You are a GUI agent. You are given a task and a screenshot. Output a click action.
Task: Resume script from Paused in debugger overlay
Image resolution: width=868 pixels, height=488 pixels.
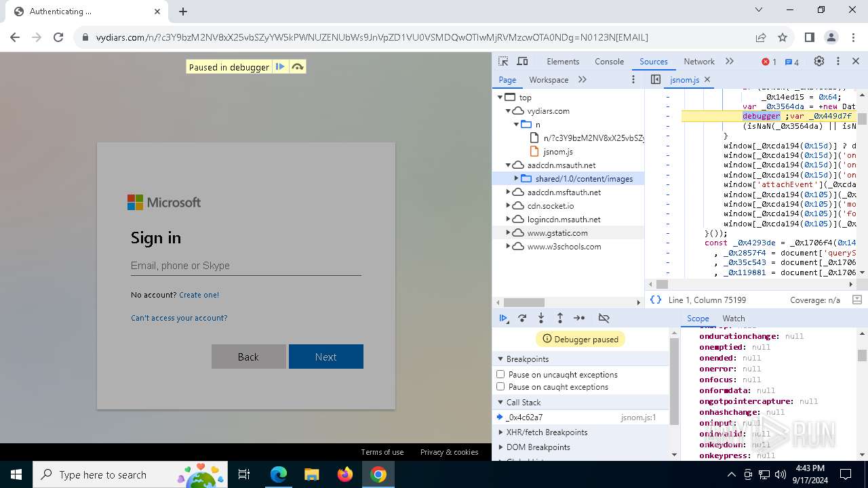[280, 66]
